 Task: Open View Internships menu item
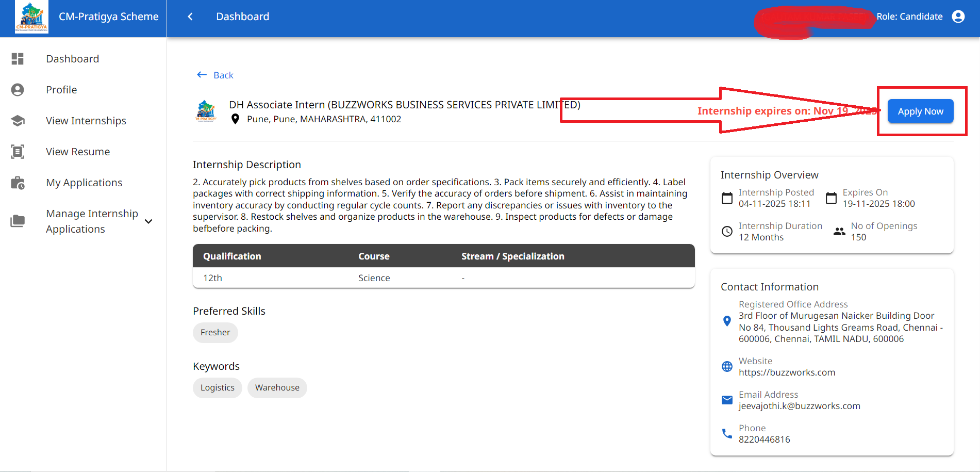coord(86,121)
